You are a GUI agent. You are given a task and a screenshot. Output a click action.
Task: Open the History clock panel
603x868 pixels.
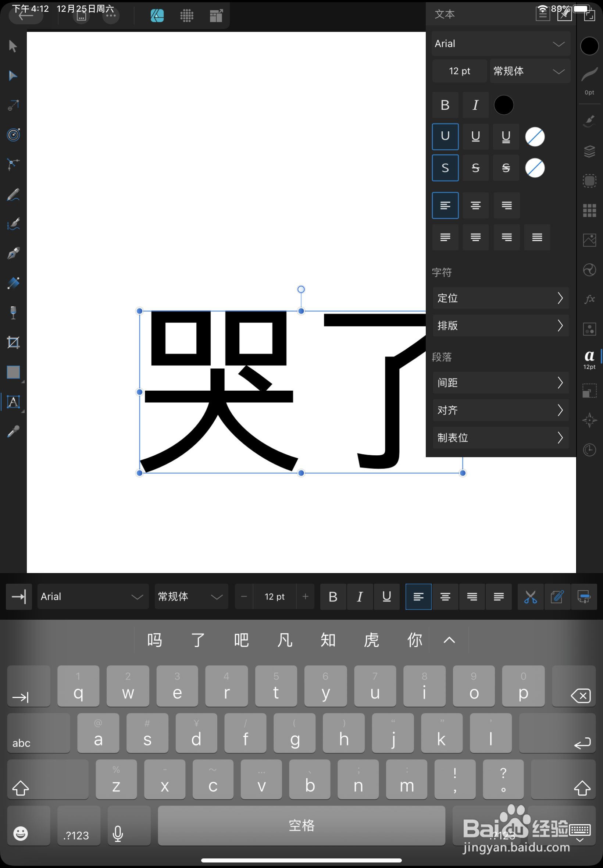[589, 450]
